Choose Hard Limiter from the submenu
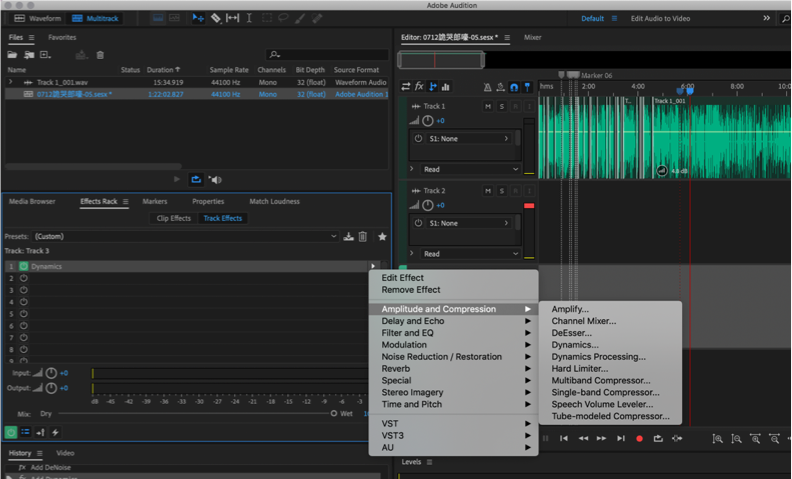Screen dimensions: 792x479 (579, 369)
